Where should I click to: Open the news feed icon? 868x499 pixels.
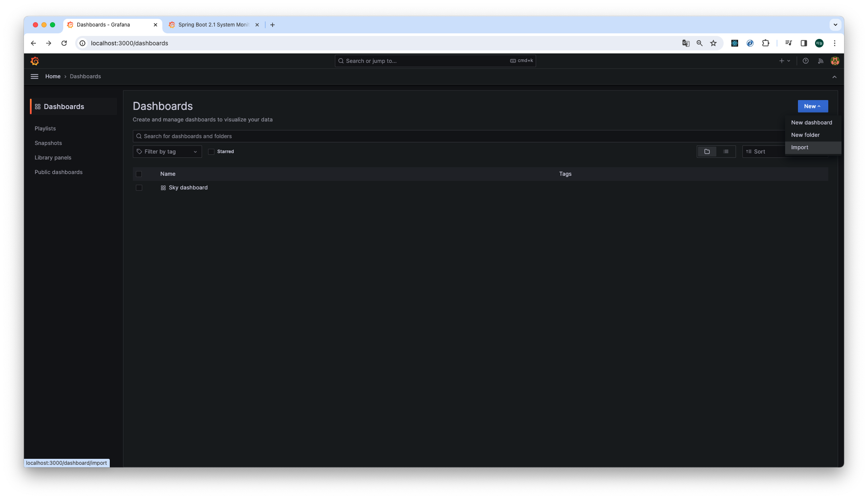click(x=821, y=61)
